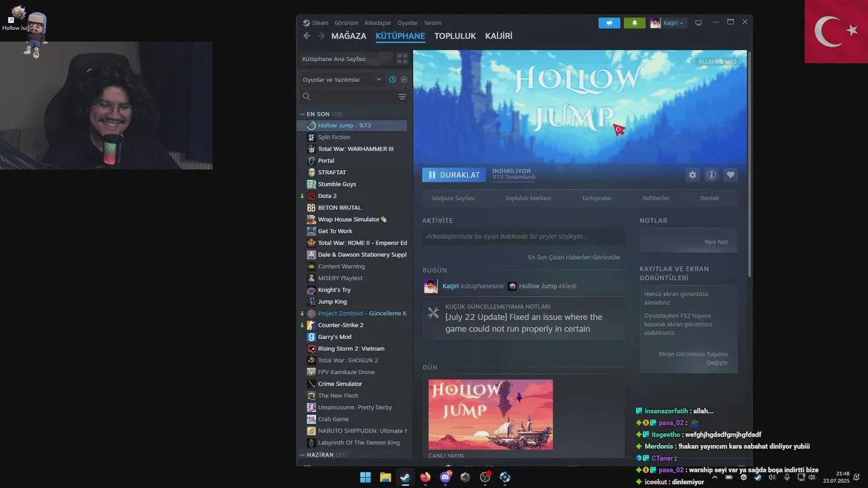Switch to TOPLULUK tab
This screenshot has width=868, height=488.
click(x=455, y=36)
